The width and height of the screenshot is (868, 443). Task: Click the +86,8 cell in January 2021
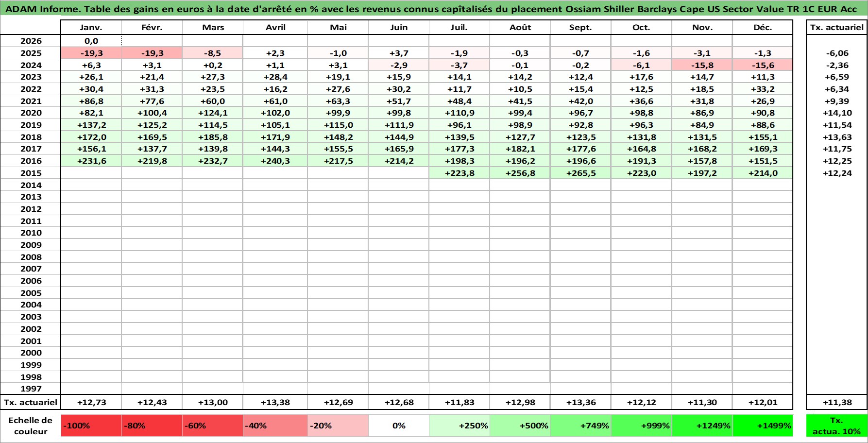[x=91, y=101]
